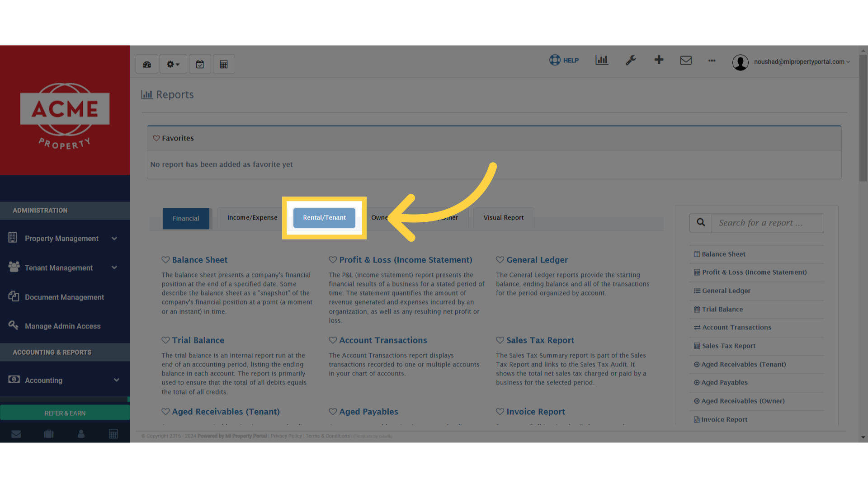Select the Income/Expense tab
Screen dimensions: 868x488
[x=252, y=218]
